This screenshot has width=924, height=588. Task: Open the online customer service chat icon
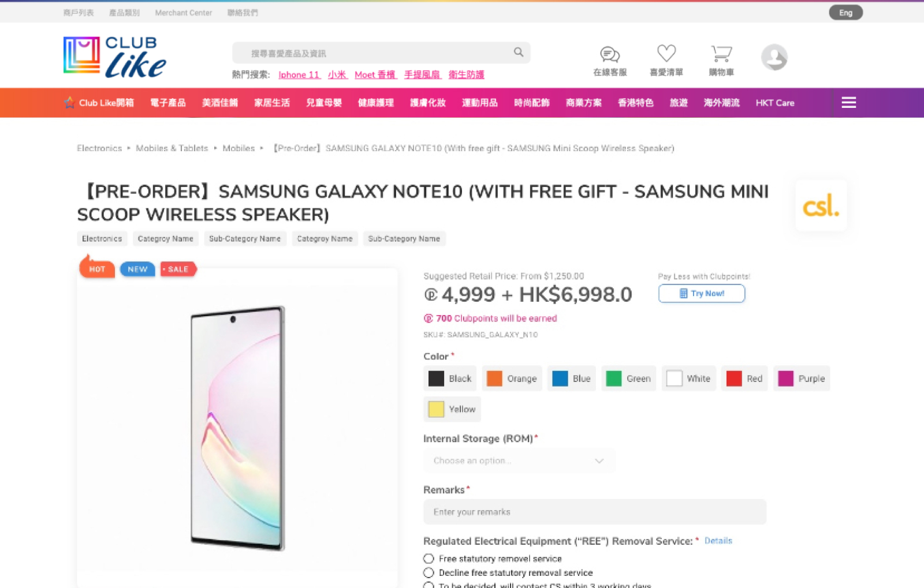610,54
